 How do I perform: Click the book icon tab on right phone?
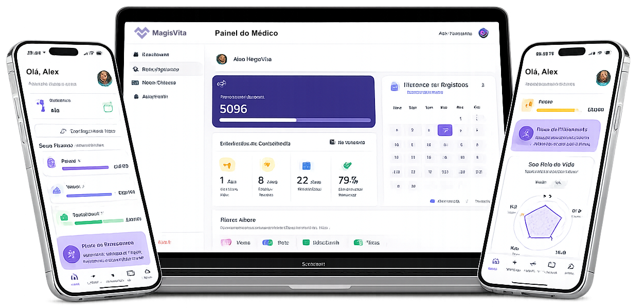(552, 267)
